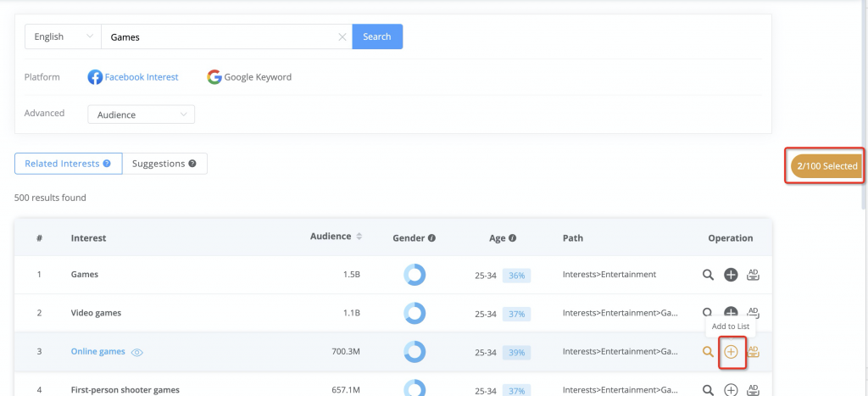Click the Interests>Entertainment path of Games row
868x396 pixels.
click(609, 274)
